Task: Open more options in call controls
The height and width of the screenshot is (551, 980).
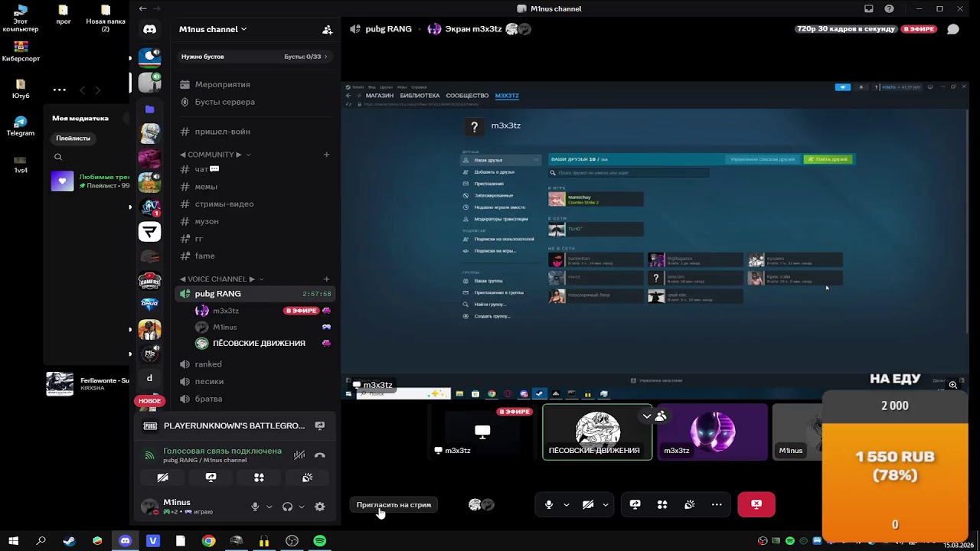Action: click(x=717, y=504)
